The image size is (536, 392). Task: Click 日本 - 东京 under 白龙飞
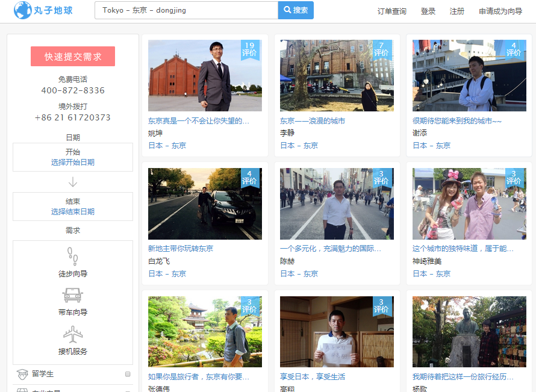click(x=167, y=274)
